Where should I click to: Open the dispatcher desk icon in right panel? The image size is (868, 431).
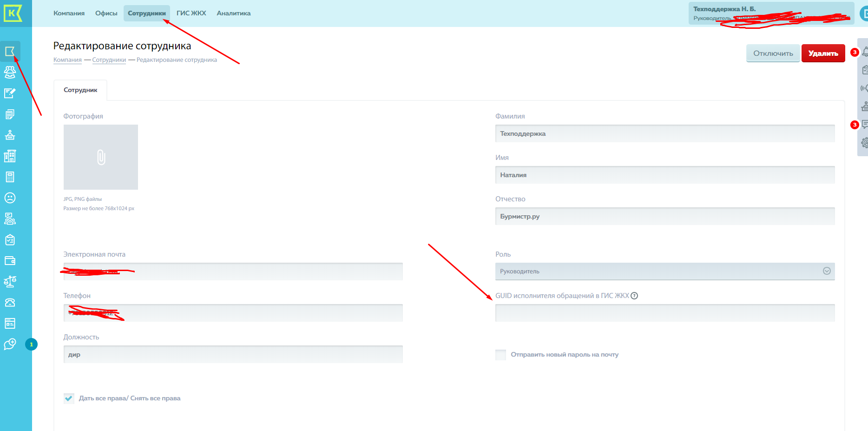point(865,106)
